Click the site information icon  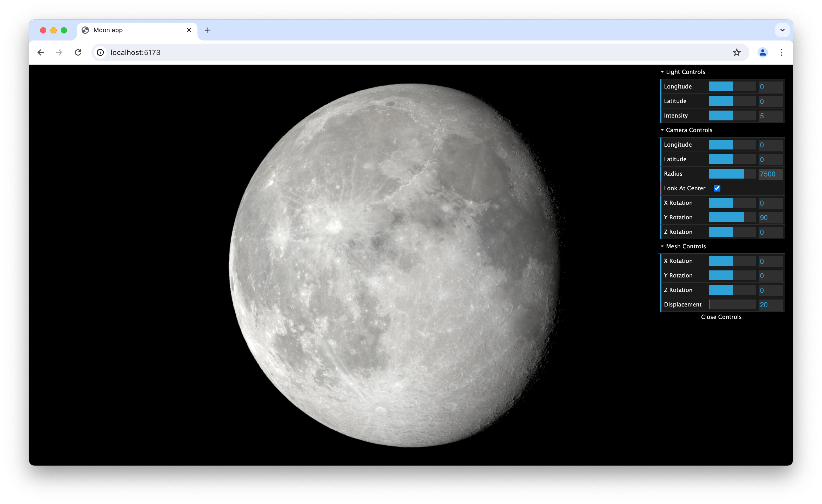(x=100, y=52)
